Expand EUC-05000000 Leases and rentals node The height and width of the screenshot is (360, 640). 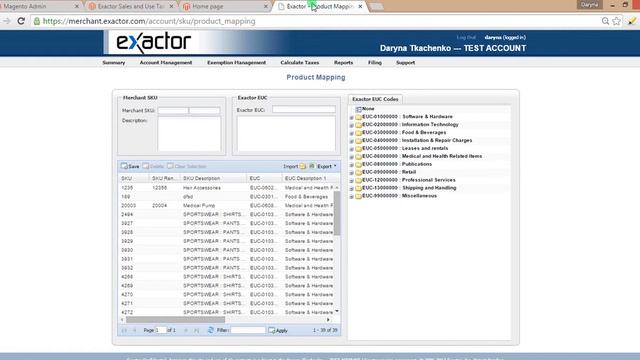click(x=351, y=149)
